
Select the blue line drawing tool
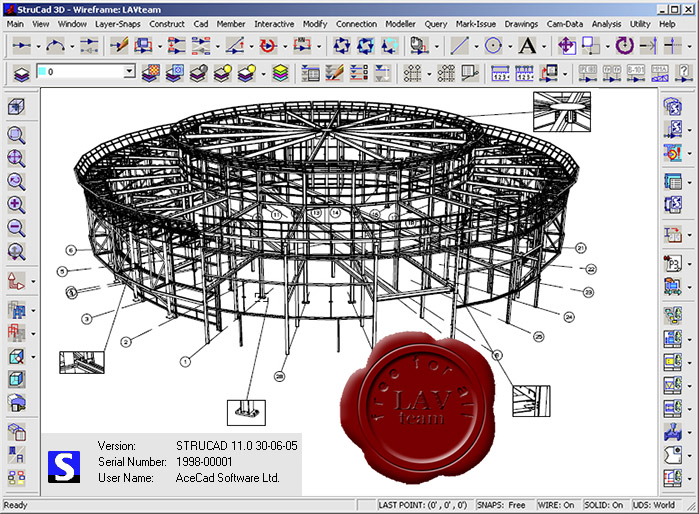point(460,46)
